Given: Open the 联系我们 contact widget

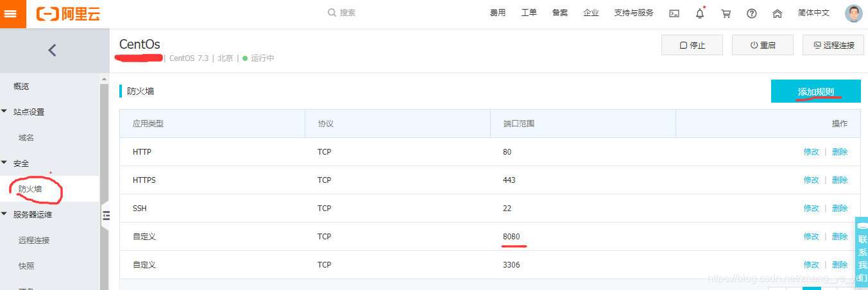Looking at the screenshot, I should [x=862, y=252].
